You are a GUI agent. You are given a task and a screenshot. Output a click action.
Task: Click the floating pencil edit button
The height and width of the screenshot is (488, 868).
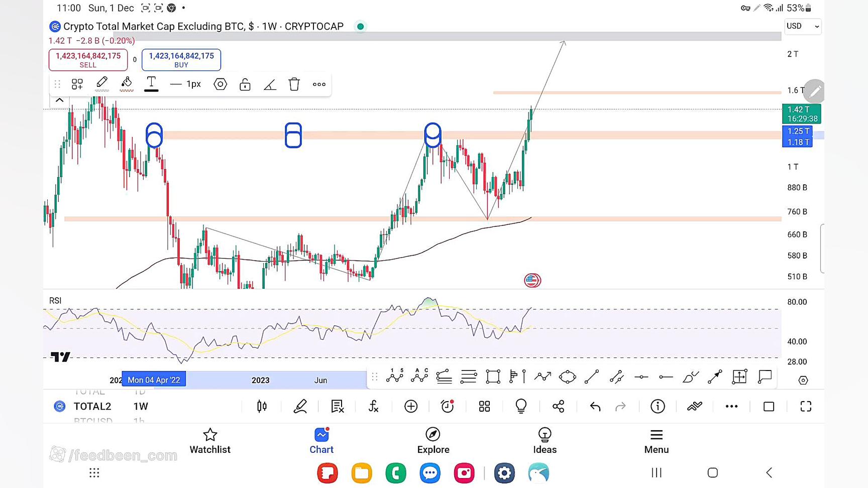[814, 91]
